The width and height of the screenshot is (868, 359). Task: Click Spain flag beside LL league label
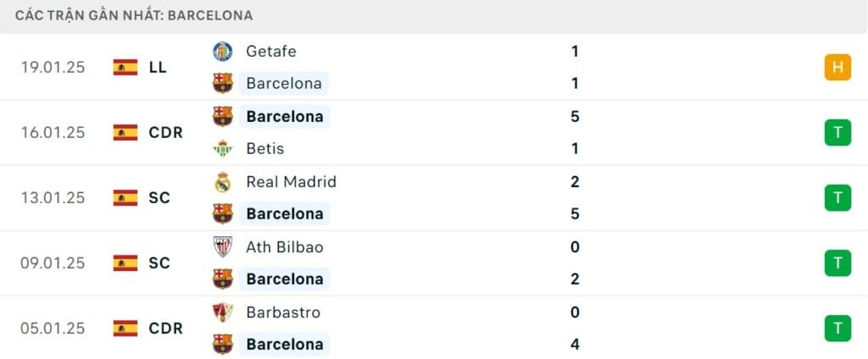tap(125, 67)
